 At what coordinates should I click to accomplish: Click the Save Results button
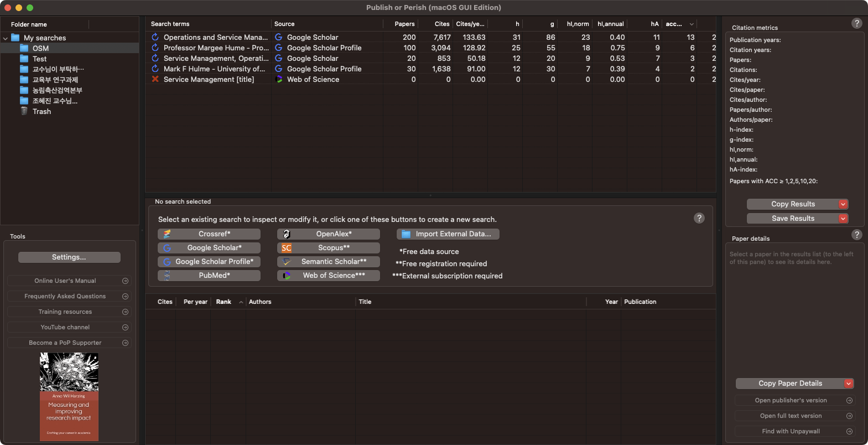pos(793,219)
